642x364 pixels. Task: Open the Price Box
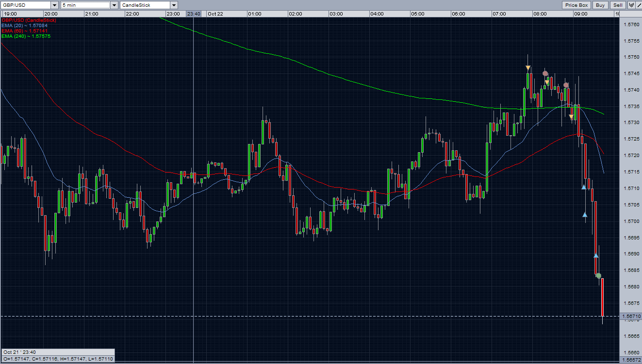576,5
